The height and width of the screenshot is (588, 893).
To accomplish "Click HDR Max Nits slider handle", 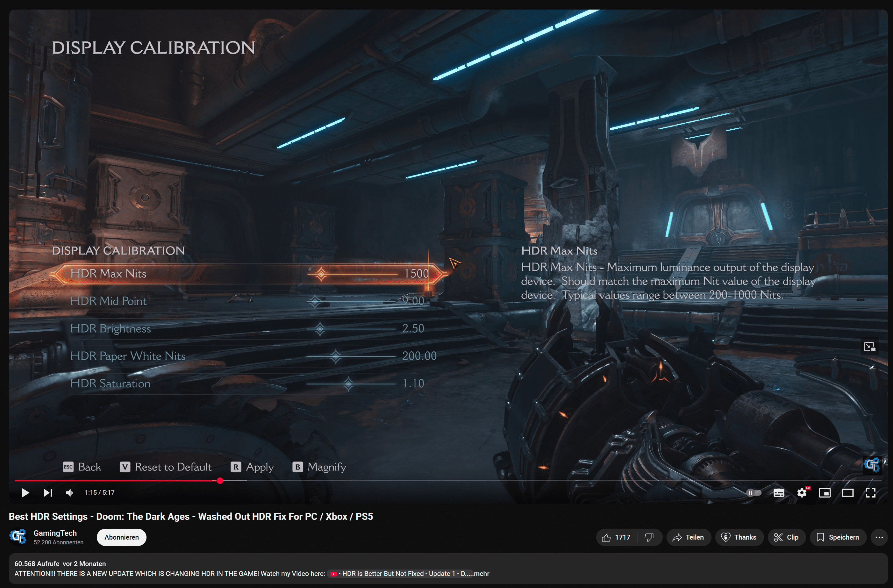I will tap(321, 274).
